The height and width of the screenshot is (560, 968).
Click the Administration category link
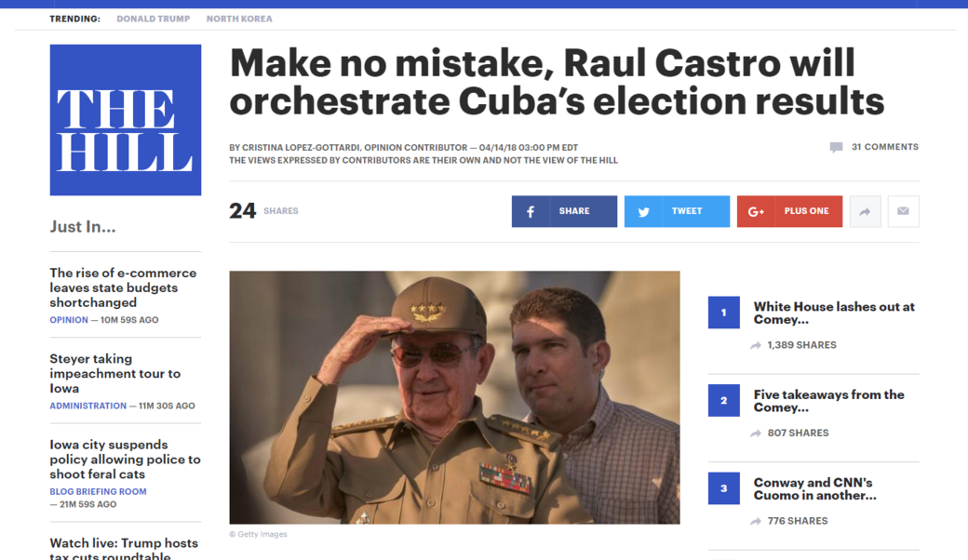(88, 406)
